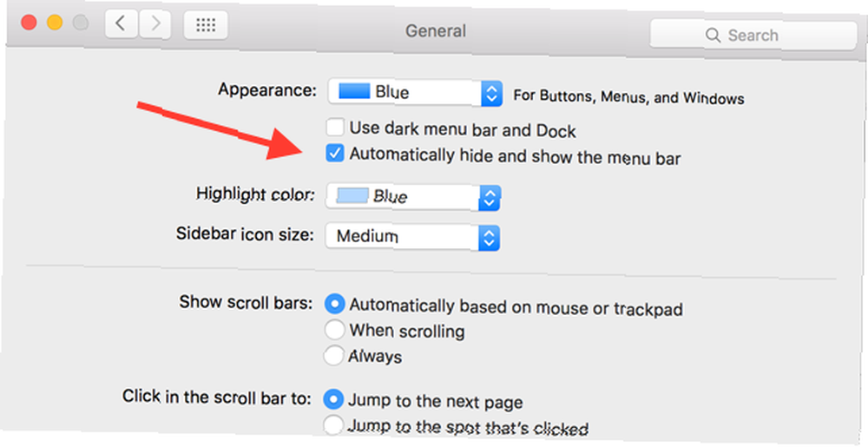Select Jump to the next page
The image size is (868, 447).
[332, 399]
